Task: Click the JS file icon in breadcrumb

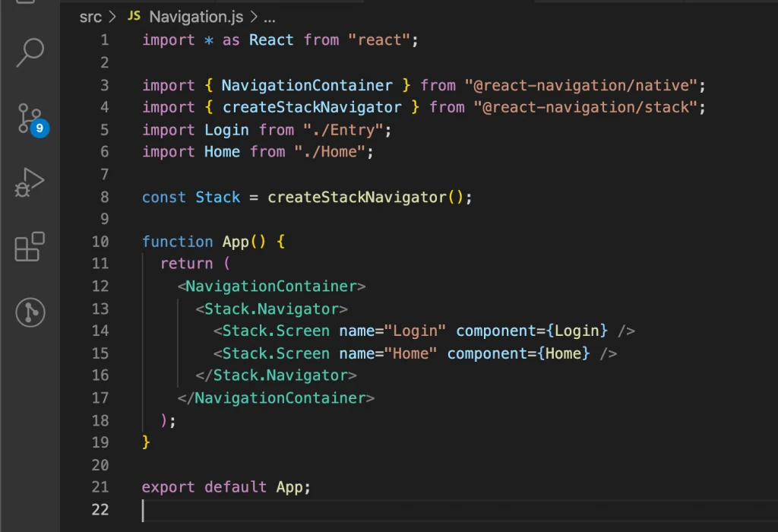Action: coord(134,16)
